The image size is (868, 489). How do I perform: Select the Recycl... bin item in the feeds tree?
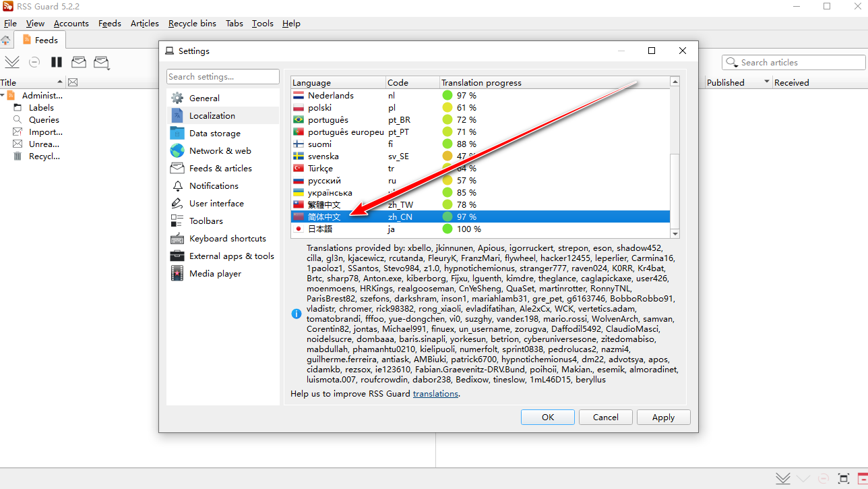[44, 156]
